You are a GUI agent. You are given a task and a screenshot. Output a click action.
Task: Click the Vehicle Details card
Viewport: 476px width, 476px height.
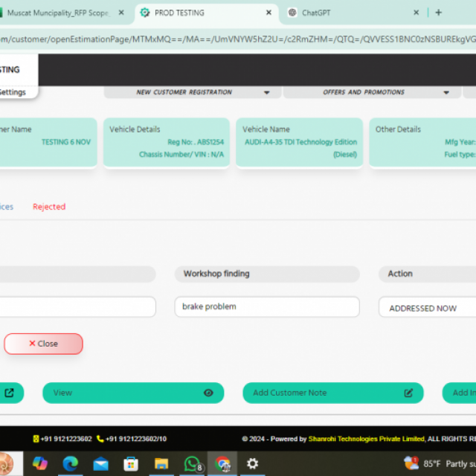tap(167, 142)
